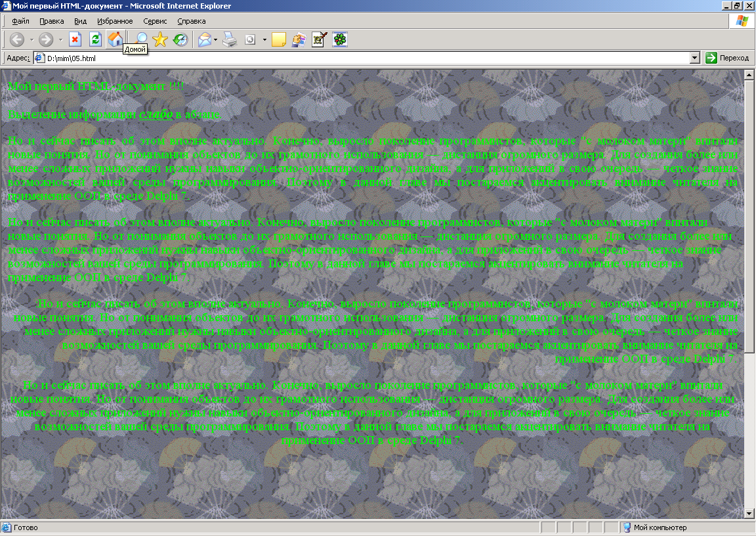Click the yellow note Discuss icon
Image resolution: width=756 pixels, height=536 pixels.
click(279, 39)
